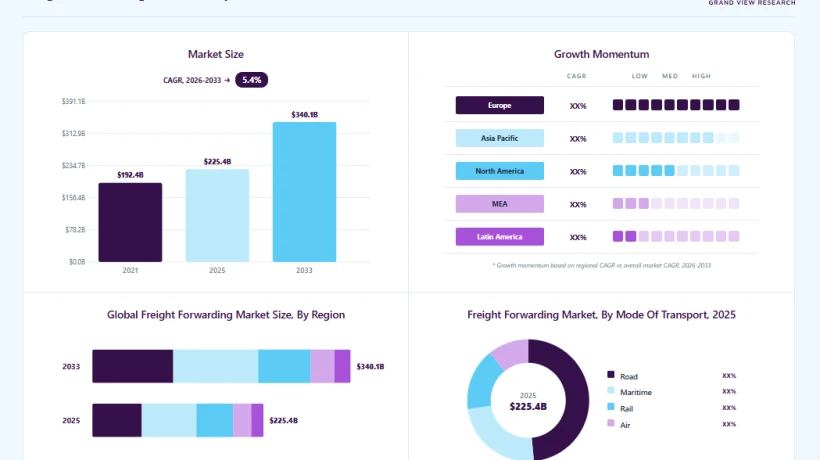Click the '$340.1B' label beside the 2033 stacked bar

tap(370, 366)
